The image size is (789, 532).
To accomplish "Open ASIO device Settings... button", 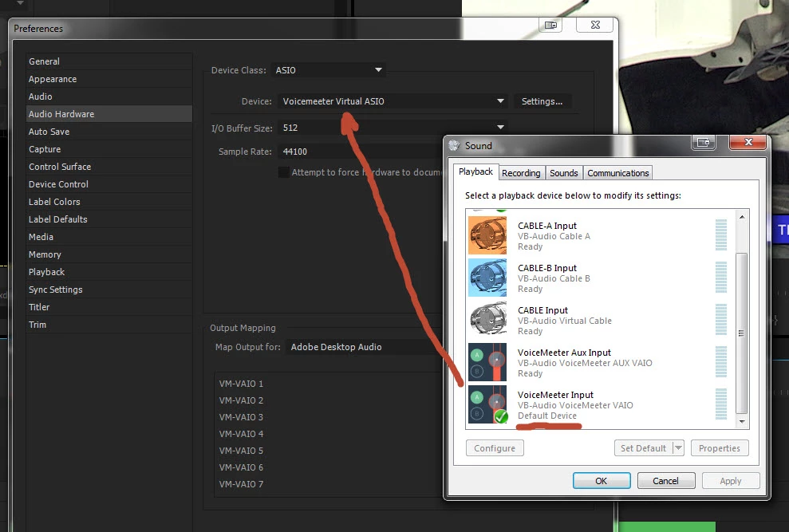I will coord(542,101).
